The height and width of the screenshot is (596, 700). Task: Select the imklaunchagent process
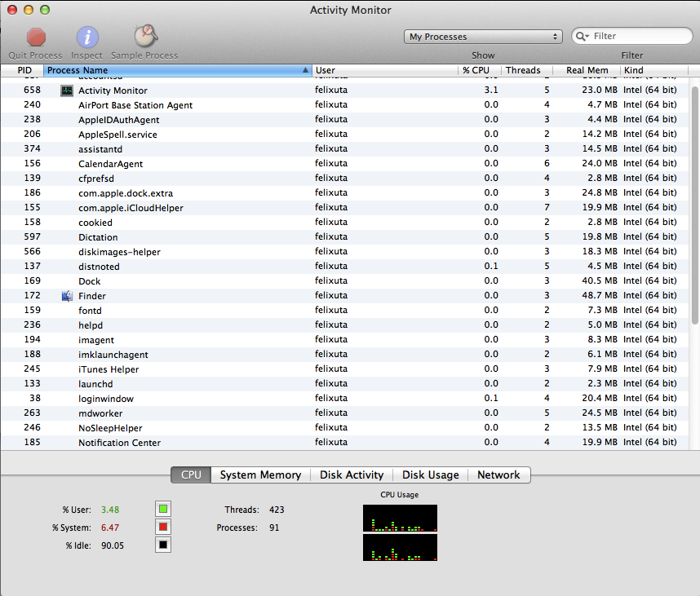click(344, 355)
